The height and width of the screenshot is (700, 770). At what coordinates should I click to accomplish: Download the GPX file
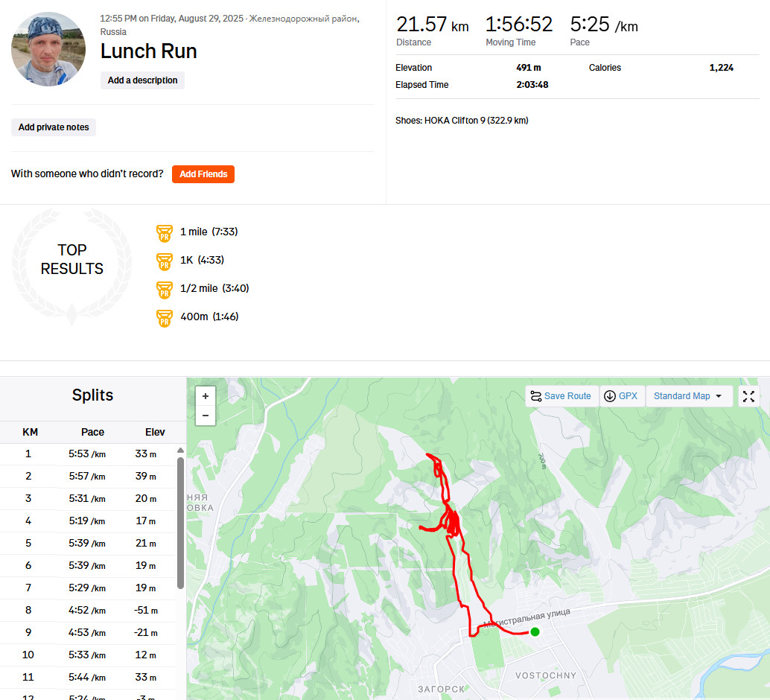click(621, 396)
